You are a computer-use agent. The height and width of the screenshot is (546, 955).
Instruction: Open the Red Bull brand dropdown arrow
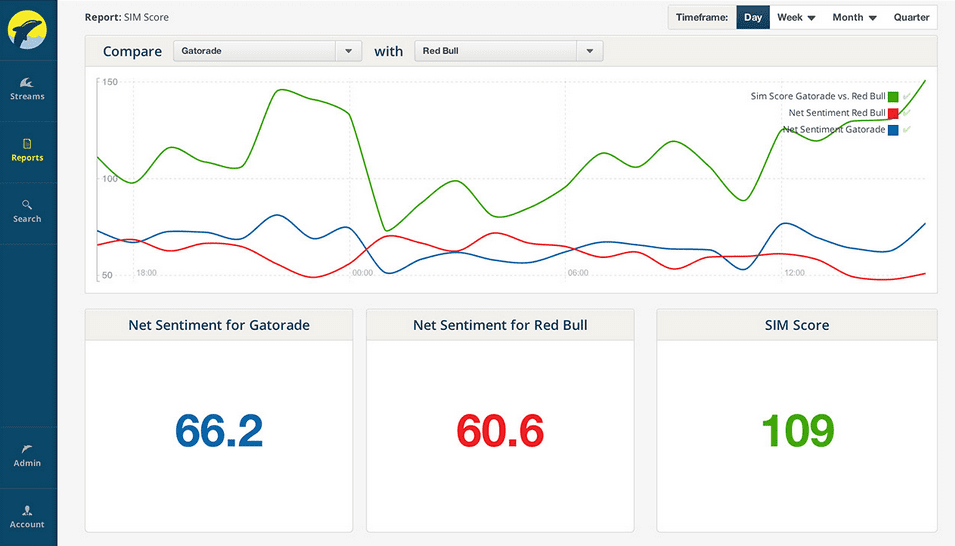589,51
